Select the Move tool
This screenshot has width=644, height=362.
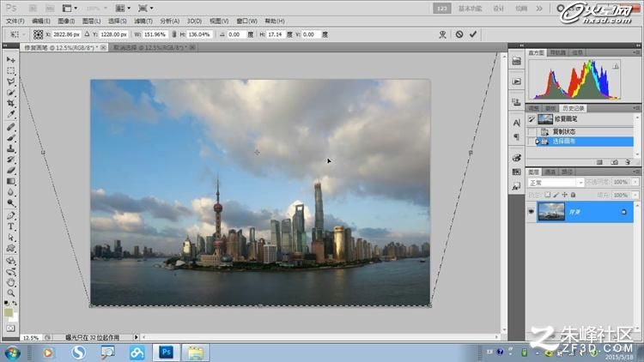tap(10, 60)
